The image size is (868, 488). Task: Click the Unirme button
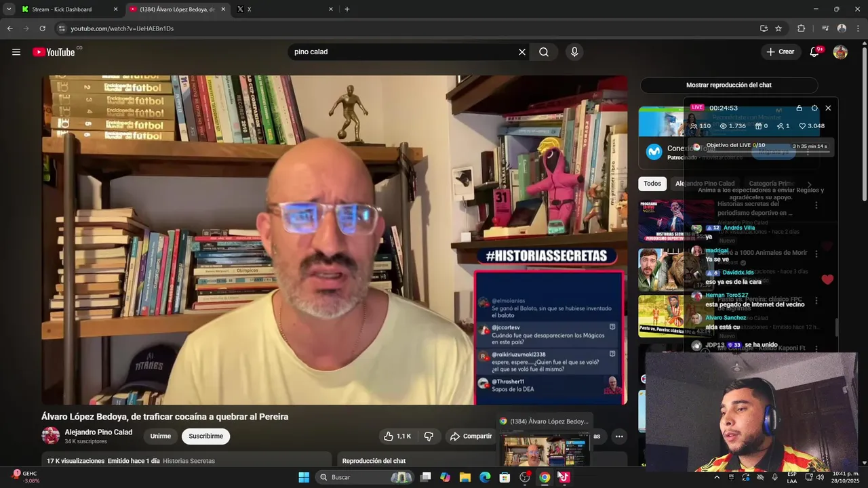(161, 436)
